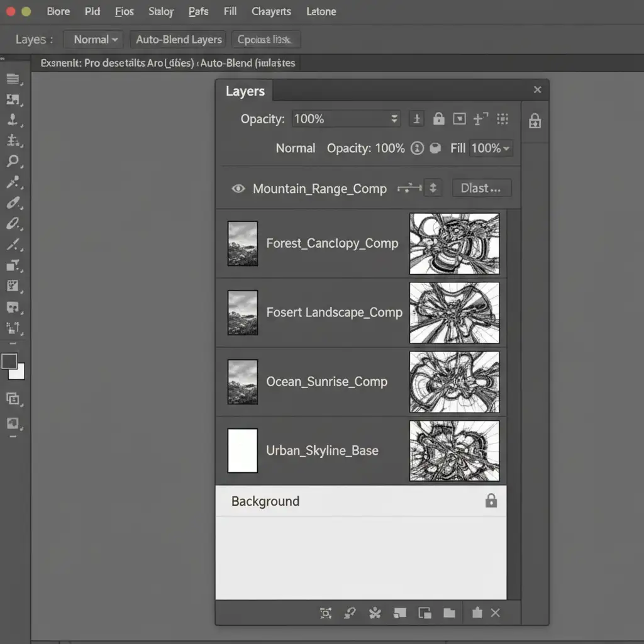Select the Ocean_Sunrise_Comp layer thumbnail
The height and width of the screenshot is (644, 644).
click(x=242, y=382)
